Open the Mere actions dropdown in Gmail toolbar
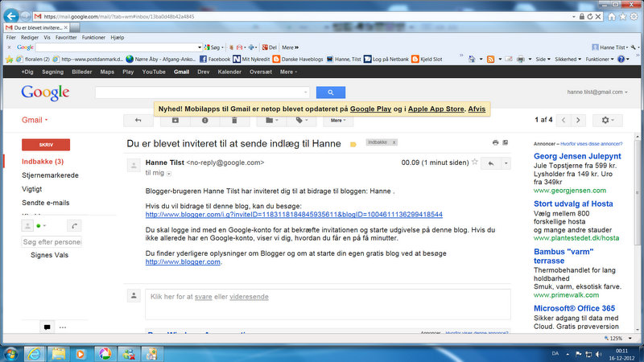This screenshot has height=362, width=644. [338, 120]
